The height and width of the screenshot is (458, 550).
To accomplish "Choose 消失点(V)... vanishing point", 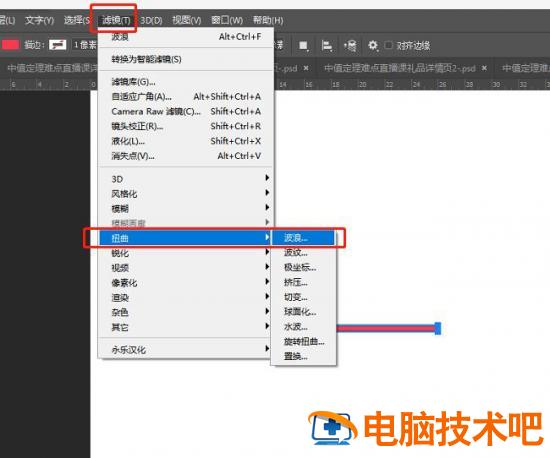I will (186, 156).
